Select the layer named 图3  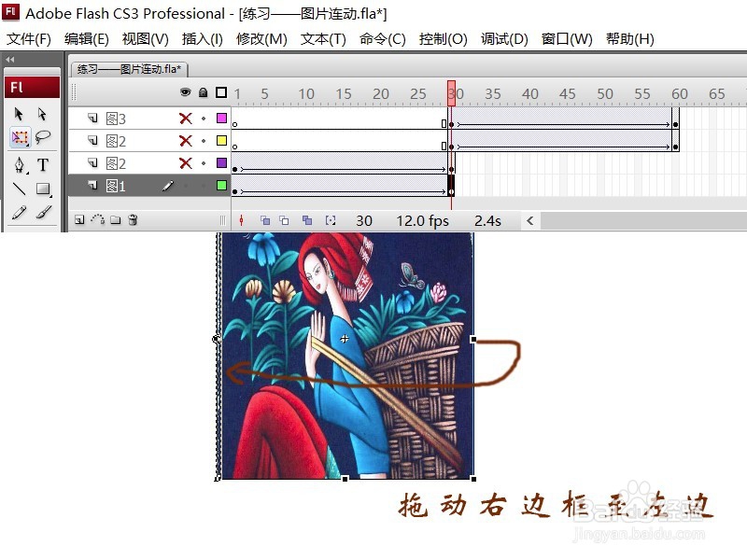click(116, 119)
